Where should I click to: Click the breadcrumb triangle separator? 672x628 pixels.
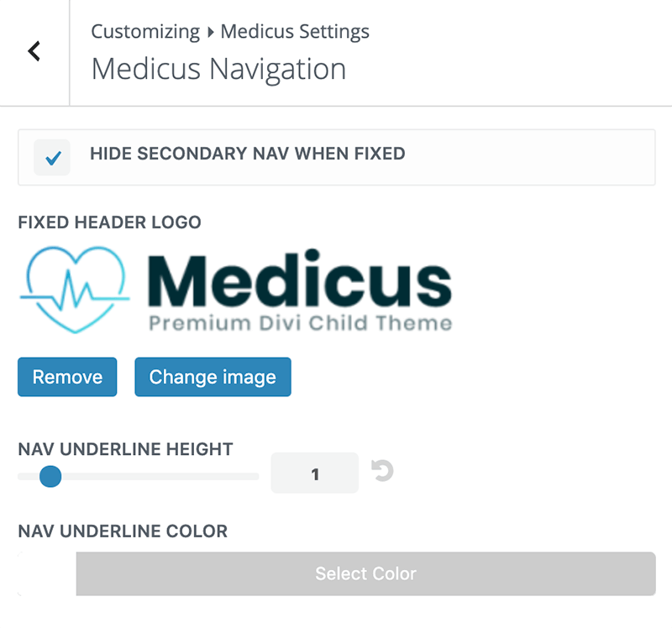[x=210, y=33]
